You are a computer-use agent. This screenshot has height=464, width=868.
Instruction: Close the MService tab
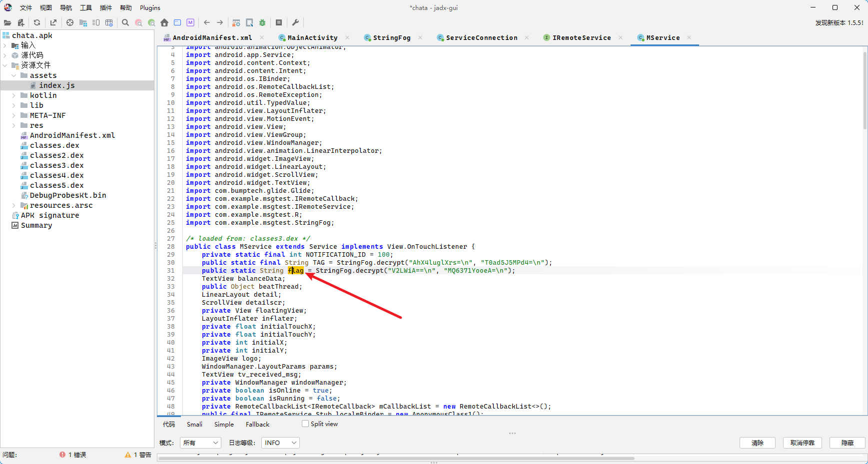689,37
